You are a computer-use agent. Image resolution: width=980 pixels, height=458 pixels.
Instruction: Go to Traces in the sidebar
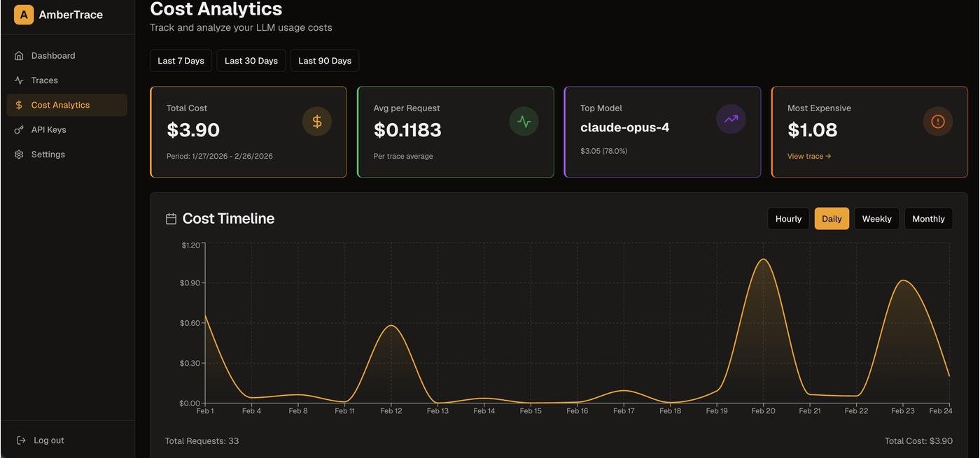(x=45, y=80)
